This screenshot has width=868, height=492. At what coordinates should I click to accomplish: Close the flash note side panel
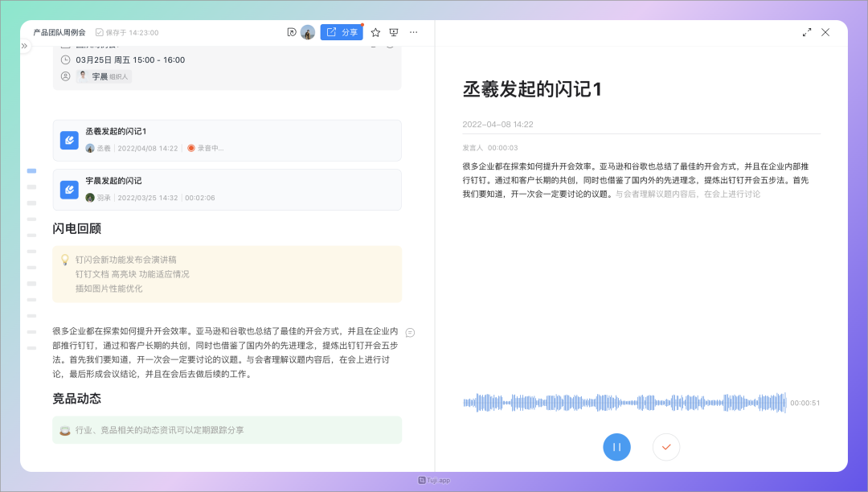825,32
